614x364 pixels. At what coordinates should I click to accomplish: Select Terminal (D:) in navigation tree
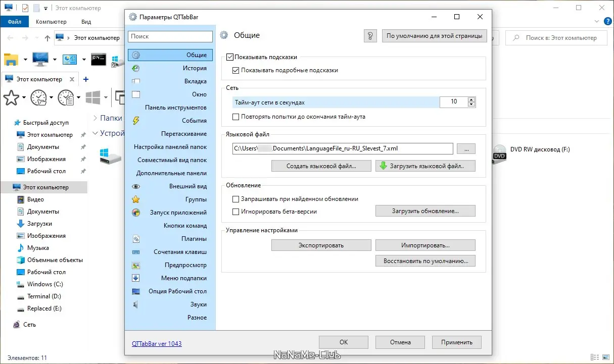point(44,296)
